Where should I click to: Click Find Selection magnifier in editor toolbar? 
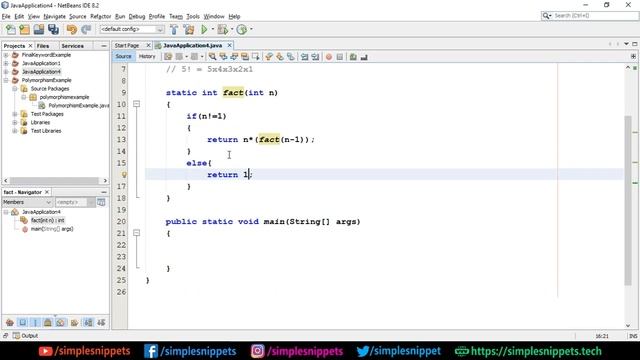click(213, 57)
